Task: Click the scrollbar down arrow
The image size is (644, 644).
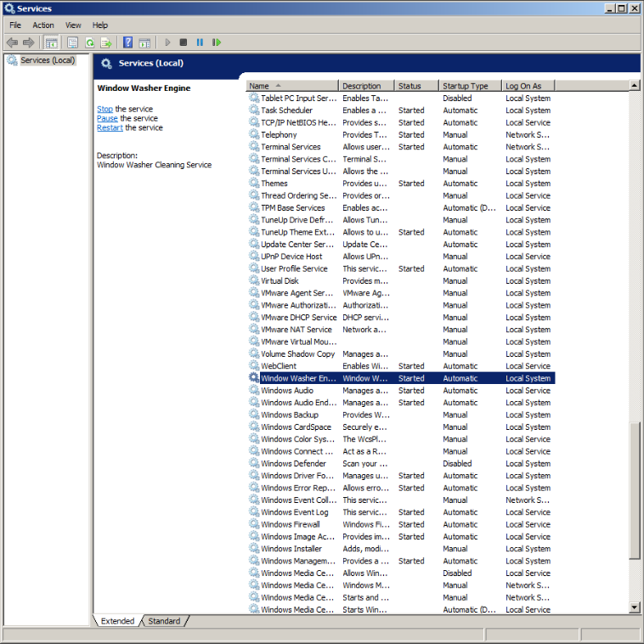Action: pos(635,607)
